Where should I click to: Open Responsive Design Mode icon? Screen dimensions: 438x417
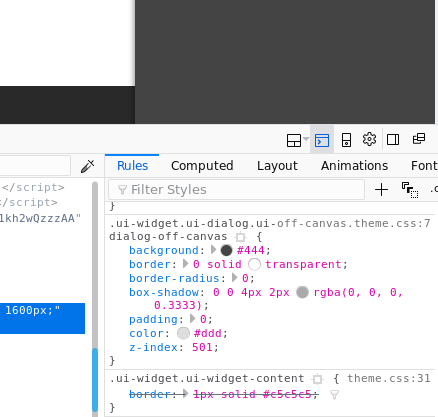(346, 140)
